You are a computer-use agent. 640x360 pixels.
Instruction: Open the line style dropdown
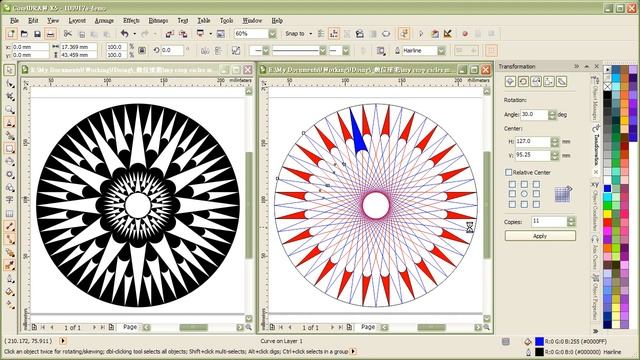(x=322, y=51)
